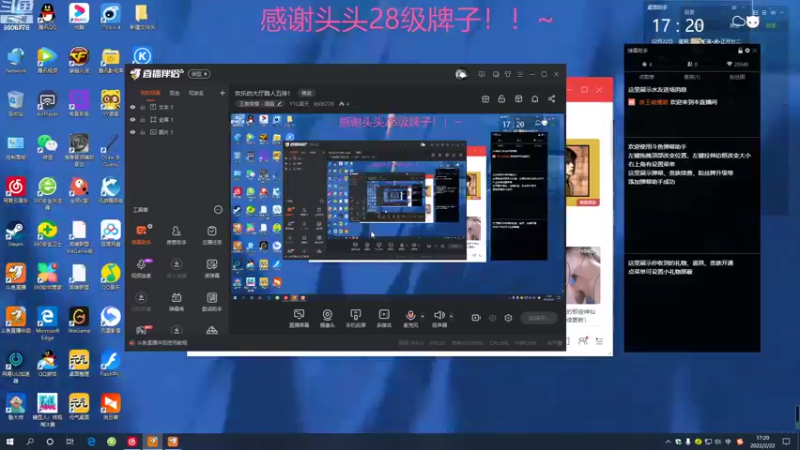Open taskbar search
The image size is (800, 450).
coord(30,441)
